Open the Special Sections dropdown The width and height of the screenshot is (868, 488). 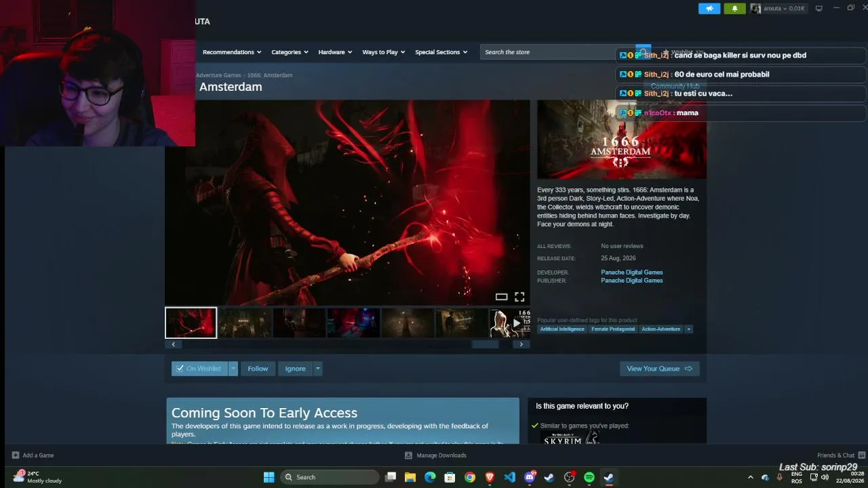click(x=441, y=52)
